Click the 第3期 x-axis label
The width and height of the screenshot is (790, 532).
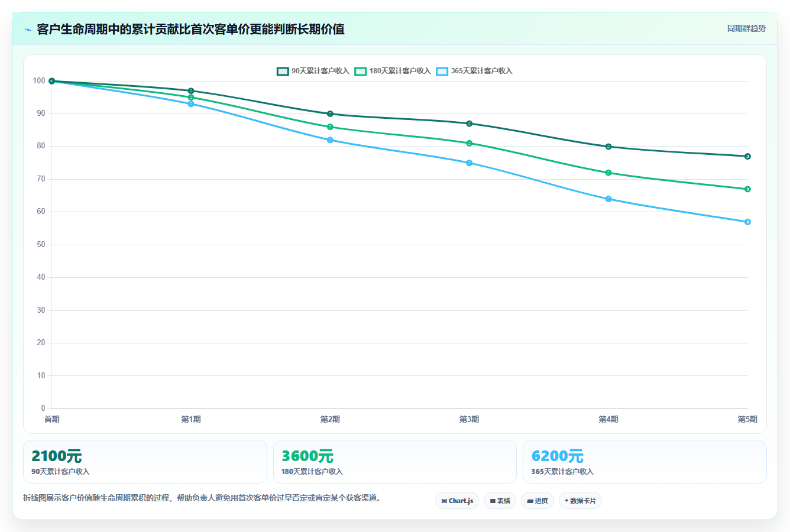point(470,419)
